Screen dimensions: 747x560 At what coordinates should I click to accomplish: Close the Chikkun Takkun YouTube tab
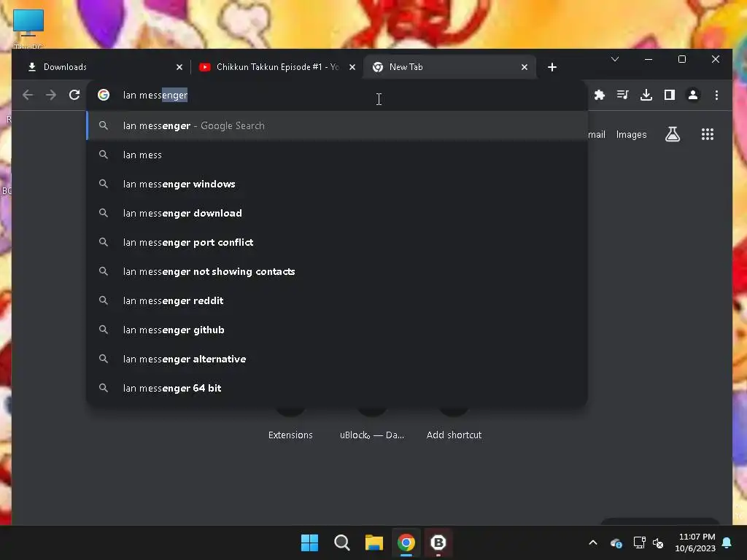(x=352, y=67)
